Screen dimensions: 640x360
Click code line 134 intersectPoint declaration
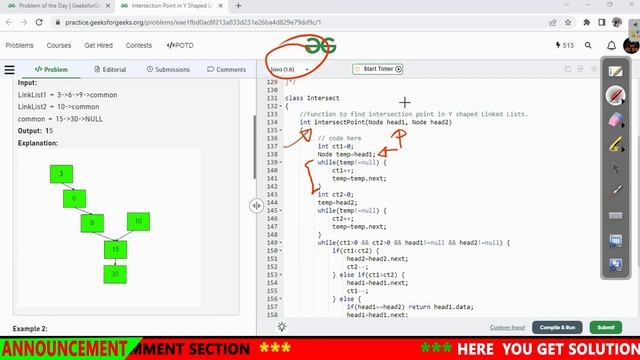376,122
